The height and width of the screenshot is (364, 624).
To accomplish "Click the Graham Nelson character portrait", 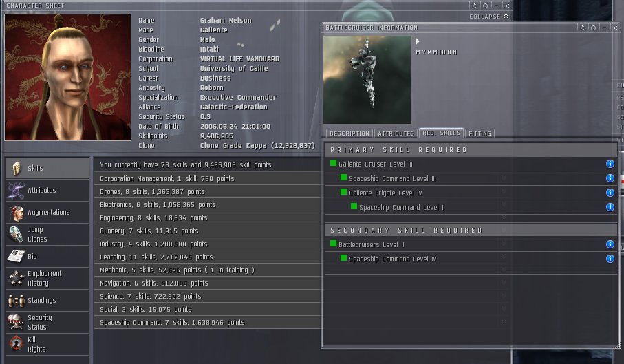I will click(x=67, y=77).
